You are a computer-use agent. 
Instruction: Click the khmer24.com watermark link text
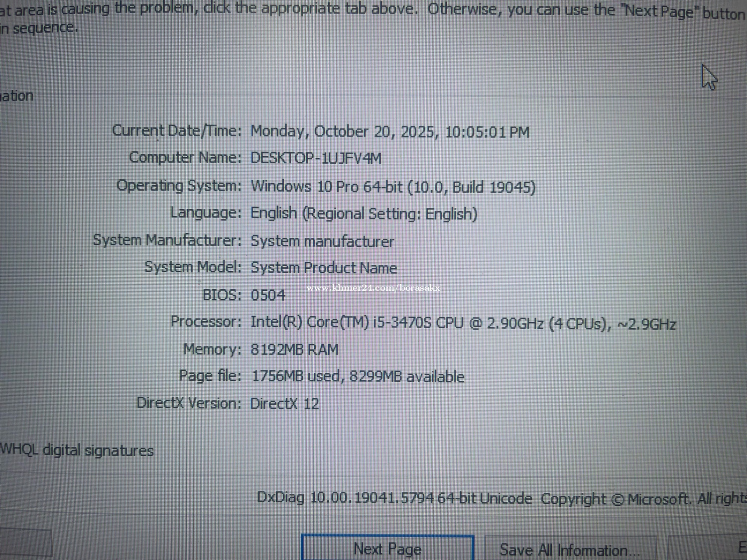pos(373,288)
